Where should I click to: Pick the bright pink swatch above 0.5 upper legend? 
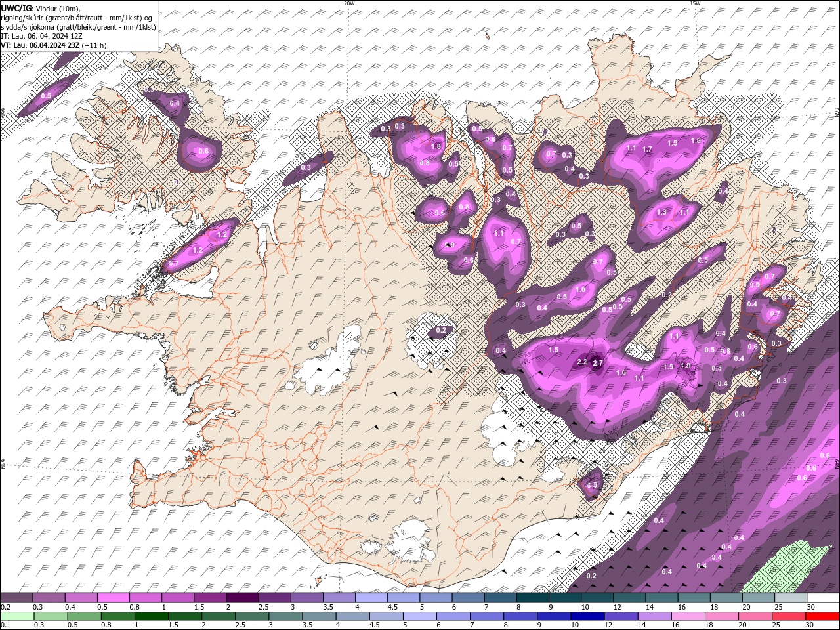click(x=114, y=598)
